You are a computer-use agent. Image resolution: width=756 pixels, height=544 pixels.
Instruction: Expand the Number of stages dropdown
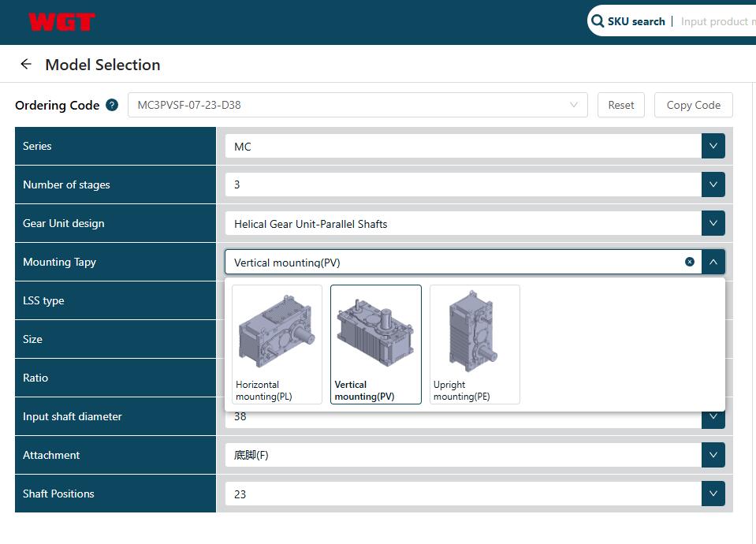click(713, 184)
